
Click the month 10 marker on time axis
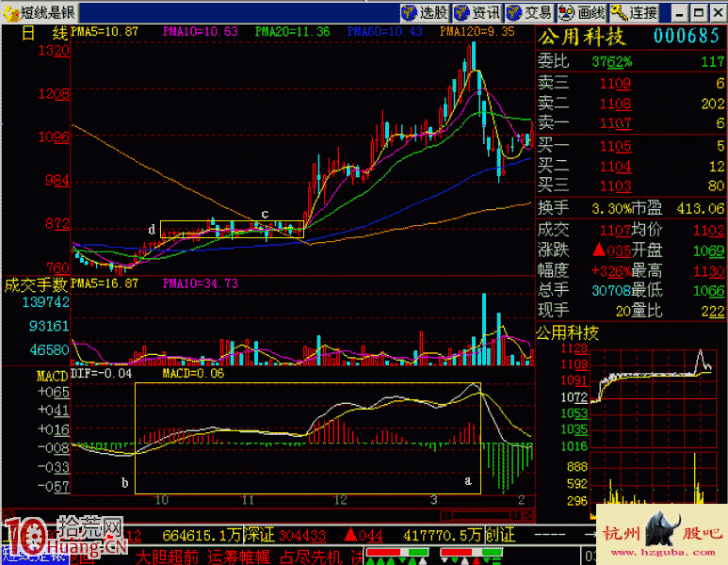tap(161, 500)
